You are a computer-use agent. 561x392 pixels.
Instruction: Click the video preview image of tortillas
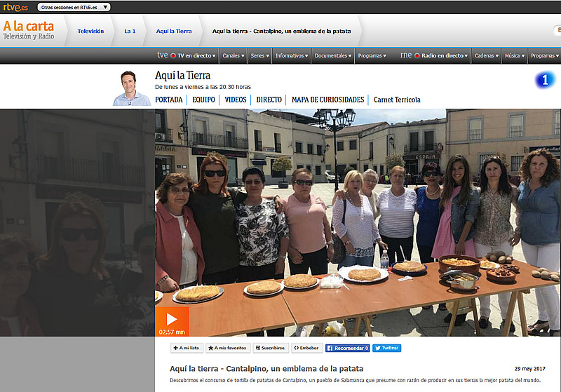tap(358, 222)
